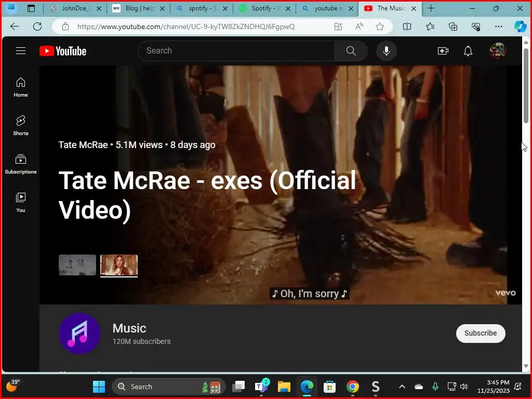532x399 pixels.
Task: Open the tab actions menu icon
Action: [x=31, y=8]
